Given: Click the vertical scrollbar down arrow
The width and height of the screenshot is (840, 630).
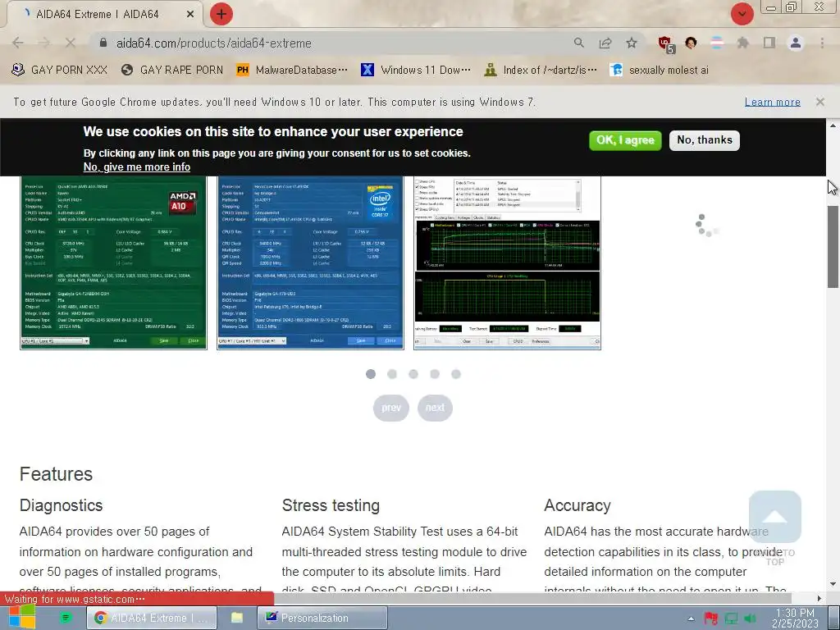Looking at the screenshot, I should pyautogui.click(x=833, y=584).
